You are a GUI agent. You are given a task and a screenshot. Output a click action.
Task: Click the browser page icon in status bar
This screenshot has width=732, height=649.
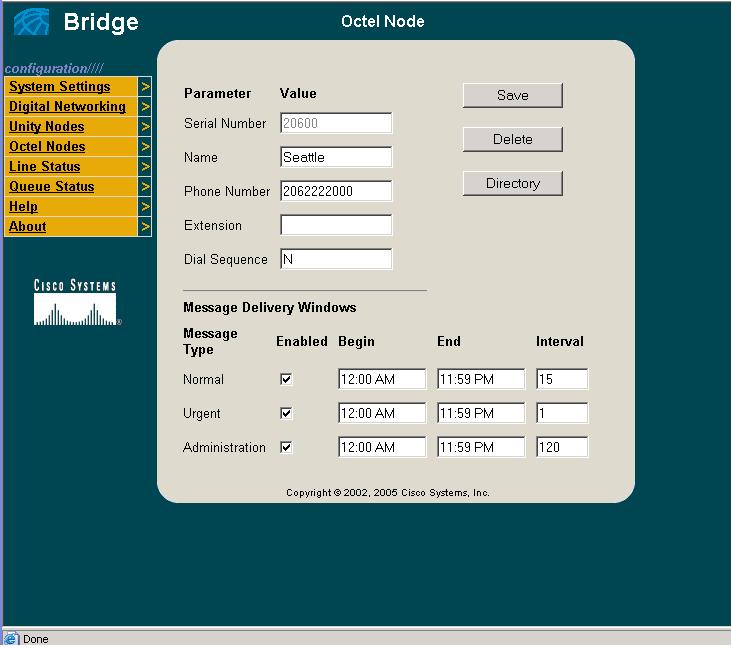coord(11,639)
